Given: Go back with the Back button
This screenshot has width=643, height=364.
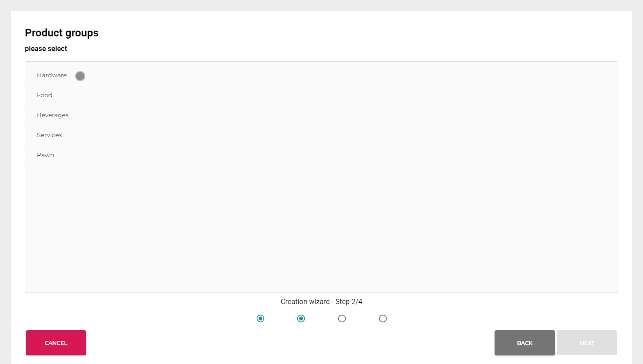Looking at the screenshot, I should (524, 343).
